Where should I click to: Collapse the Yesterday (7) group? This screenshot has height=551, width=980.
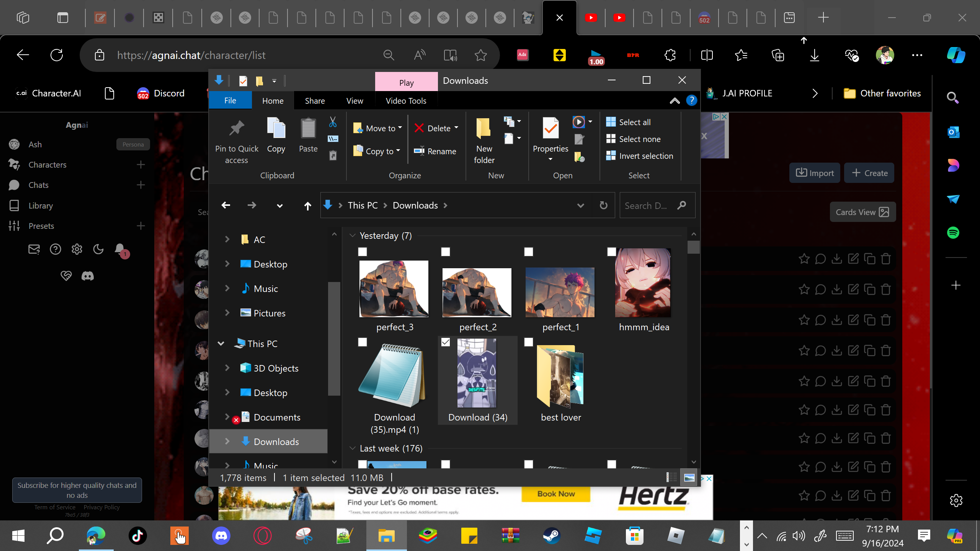(353, 236)
